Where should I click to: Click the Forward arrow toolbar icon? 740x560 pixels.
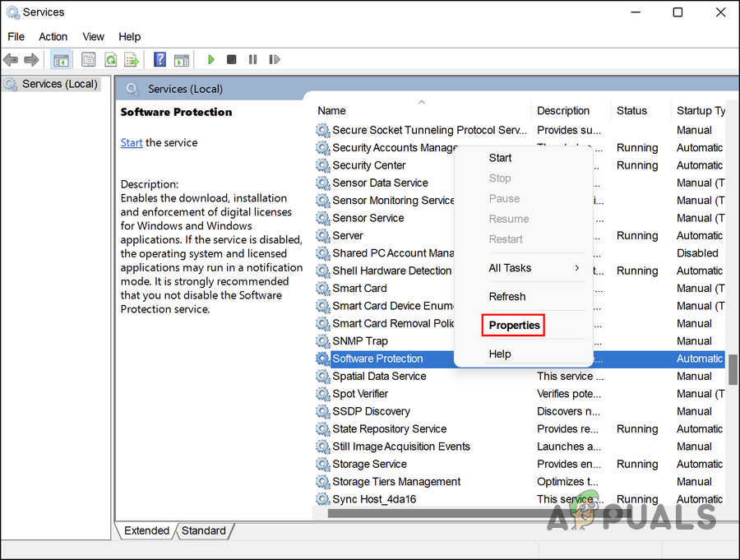31,59
